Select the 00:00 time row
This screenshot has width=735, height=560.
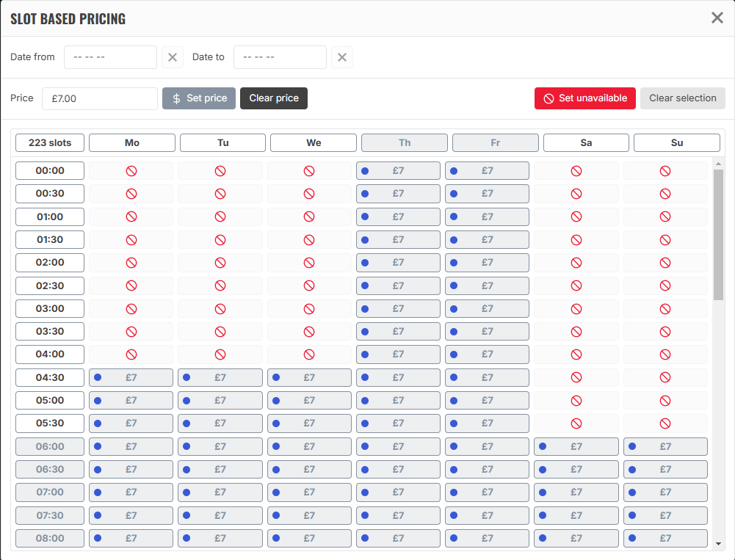[x=50, y=170]
